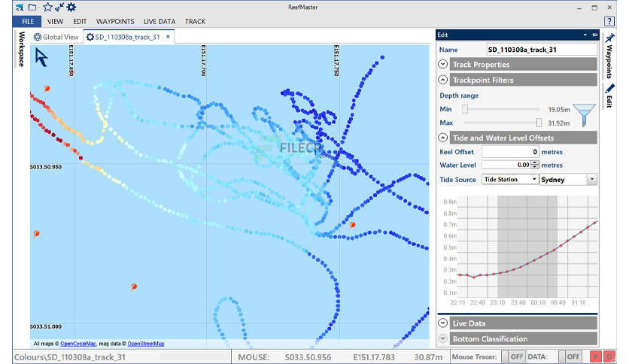Open the OpenCycleMap link
The width and height of the screenshot is (629, 364).
click(77, 344)
